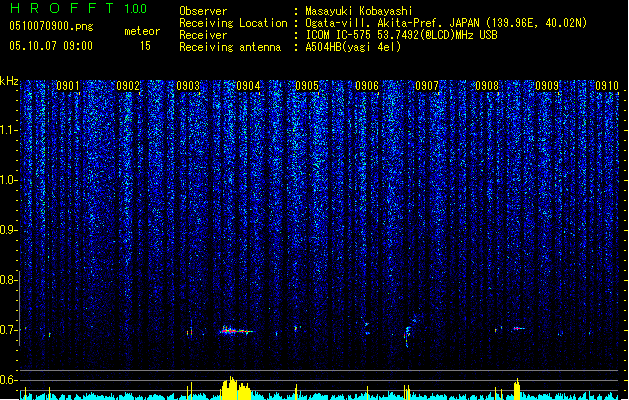Click the 0.9 kHz axis label
629x400 pixels.
[x=9, y=230]
